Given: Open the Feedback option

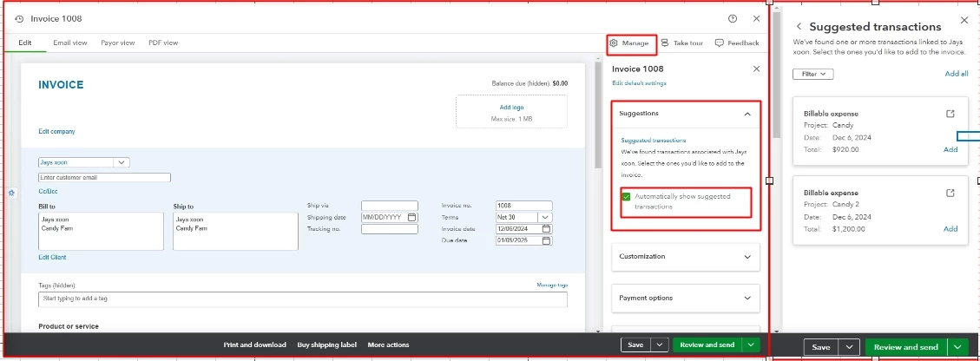Looking at the screenshot, I should click(x=737, y=43).
